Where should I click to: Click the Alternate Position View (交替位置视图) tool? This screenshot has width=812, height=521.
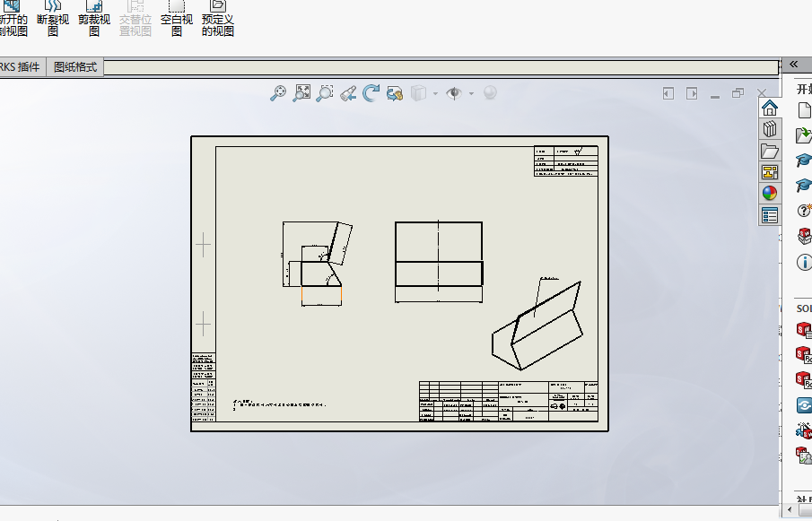point(135,19)
